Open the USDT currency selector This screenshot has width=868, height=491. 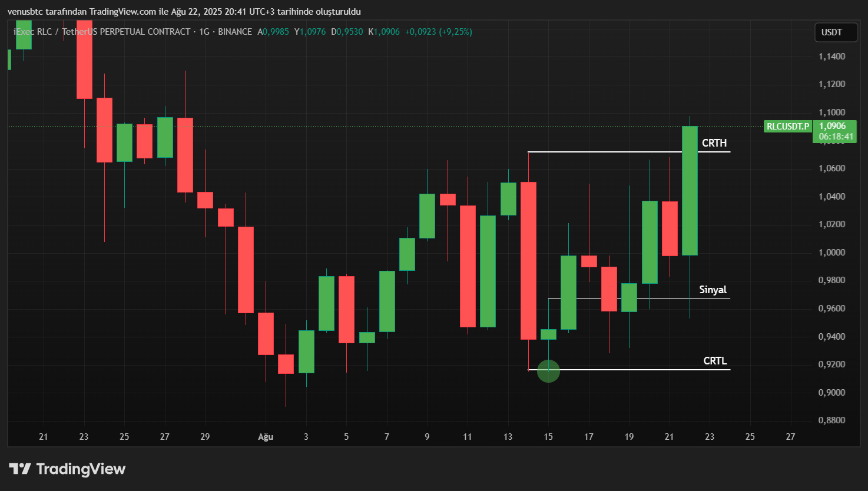point(831,32)
